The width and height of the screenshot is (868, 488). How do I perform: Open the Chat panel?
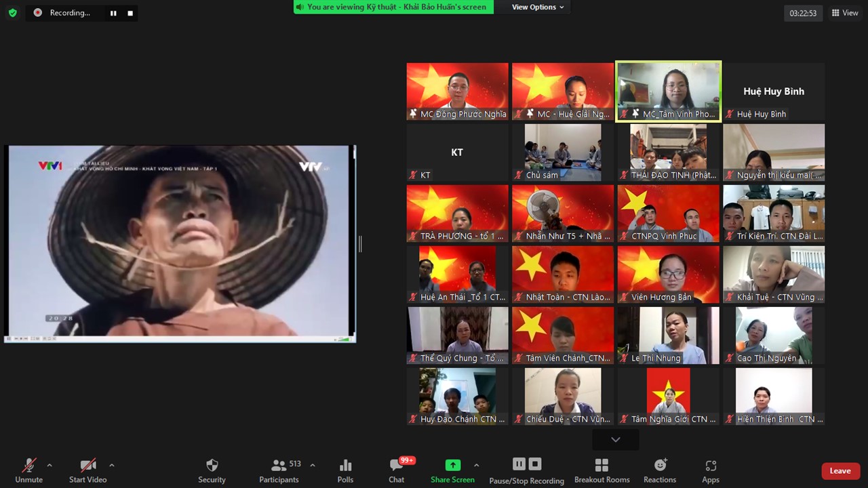(397, 470)
